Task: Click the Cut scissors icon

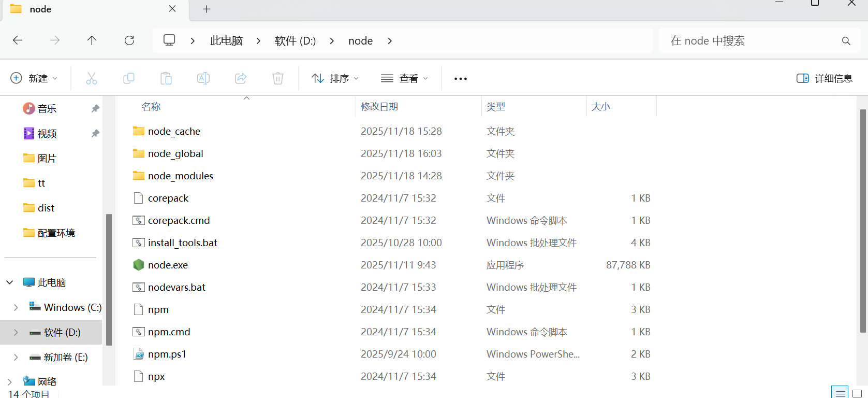Action: [x=92, y=78]
